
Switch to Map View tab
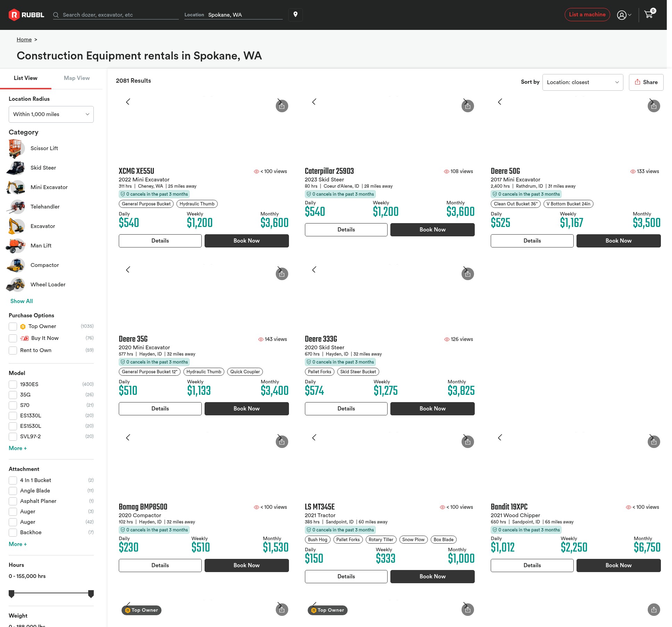click(77, 78)
